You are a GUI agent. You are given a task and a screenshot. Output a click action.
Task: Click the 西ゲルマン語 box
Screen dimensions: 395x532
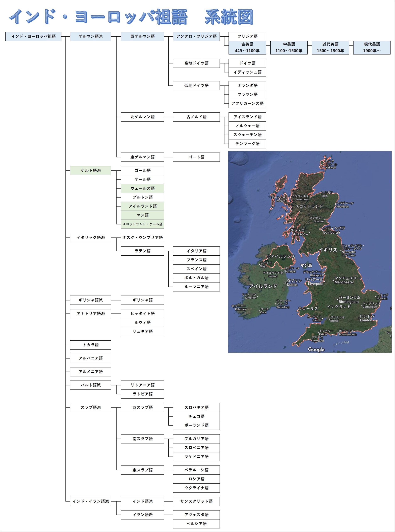[x=142, y=36]
